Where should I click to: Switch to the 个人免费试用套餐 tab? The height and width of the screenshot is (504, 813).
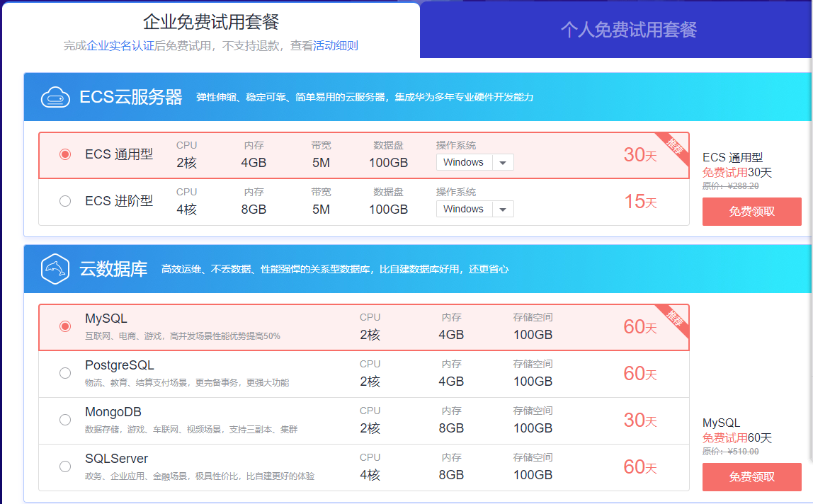(628, 30)
